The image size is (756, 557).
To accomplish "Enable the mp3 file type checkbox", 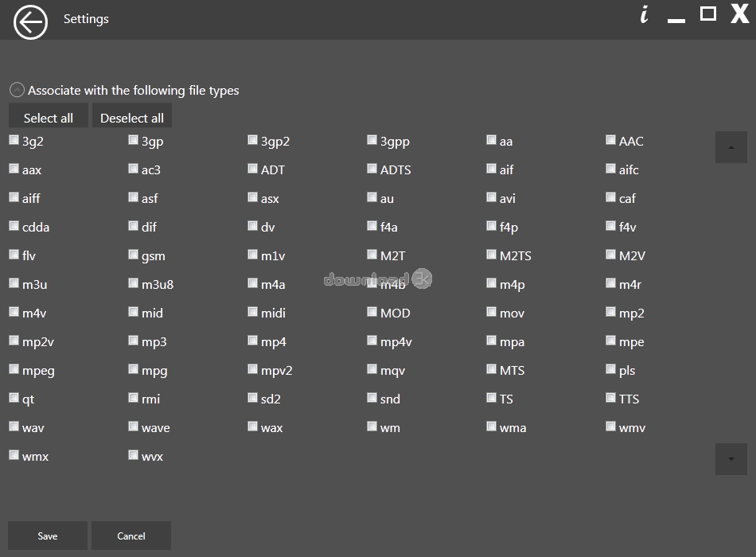I will coord(134,341).
